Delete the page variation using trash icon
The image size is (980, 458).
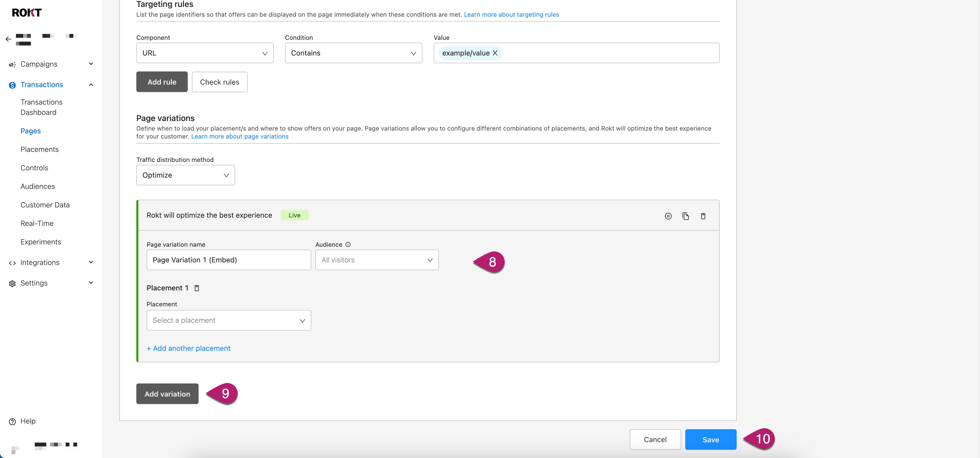[x=703, y=216]
